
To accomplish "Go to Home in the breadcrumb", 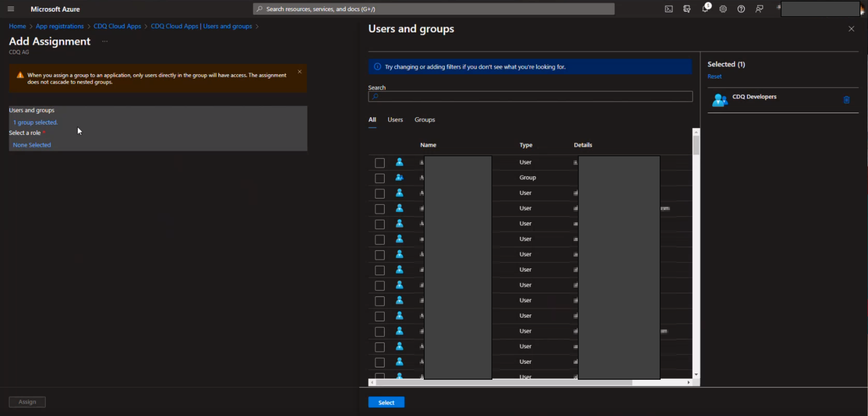I will [17, 26].
